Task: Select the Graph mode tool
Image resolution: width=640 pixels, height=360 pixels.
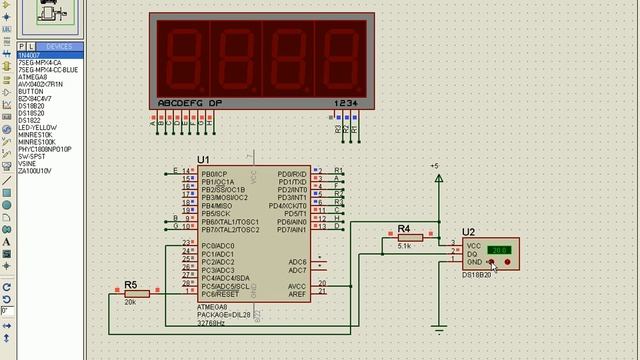Action: coord(7,105)
